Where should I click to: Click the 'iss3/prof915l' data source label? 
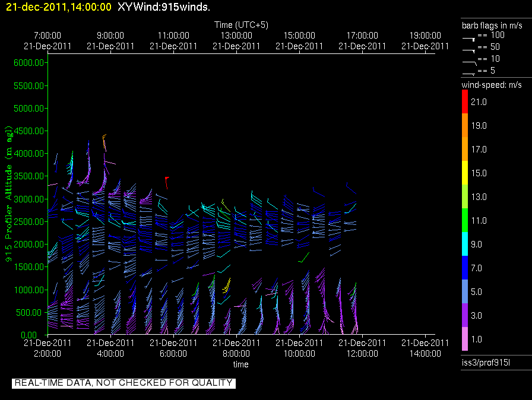[x=486, y=363]
